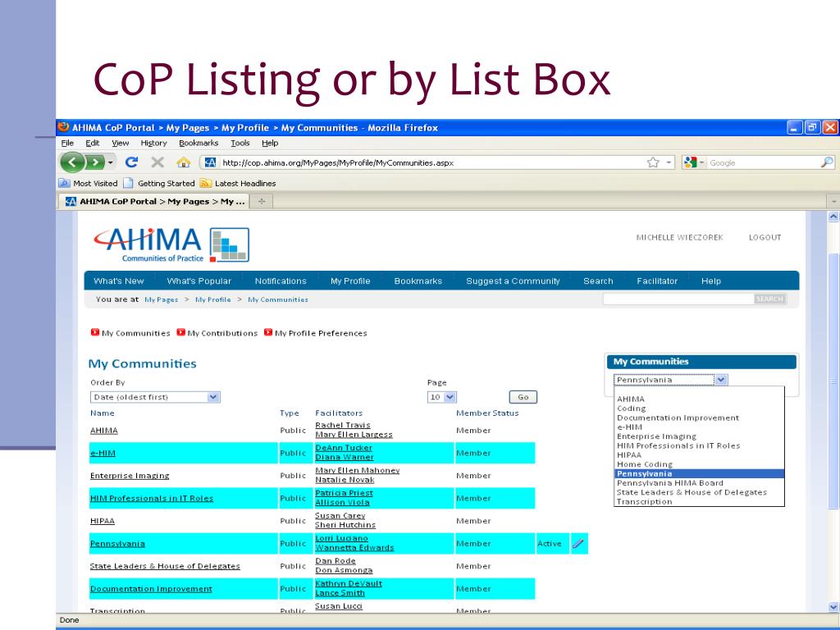
Task: Open the History menu
Action: pyautogui.click(x=153, y=143)
